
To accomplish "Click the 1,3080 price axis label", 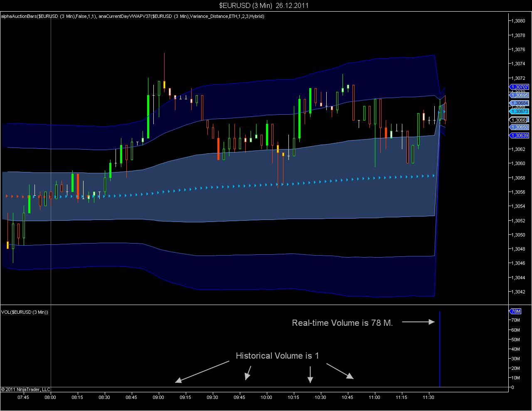I will tap(518, 21).
